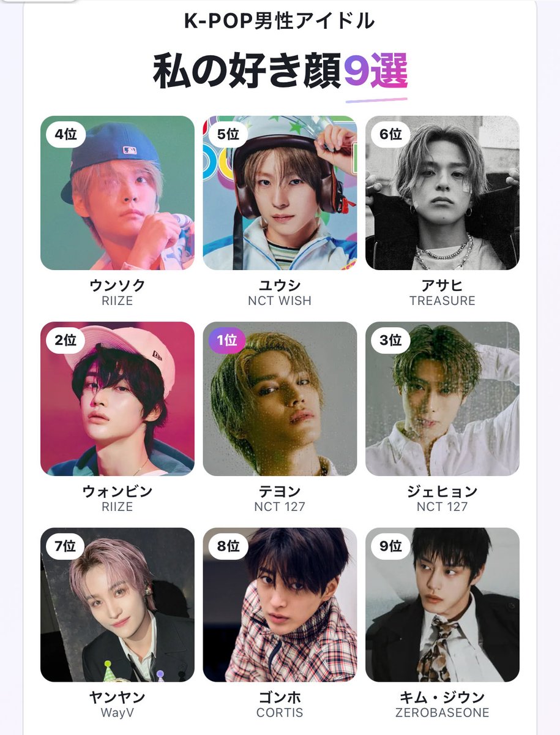Screen dimensions: 560x735
Task: Open the ユウシ NCT WISH photo card
Action: (280, 193)
